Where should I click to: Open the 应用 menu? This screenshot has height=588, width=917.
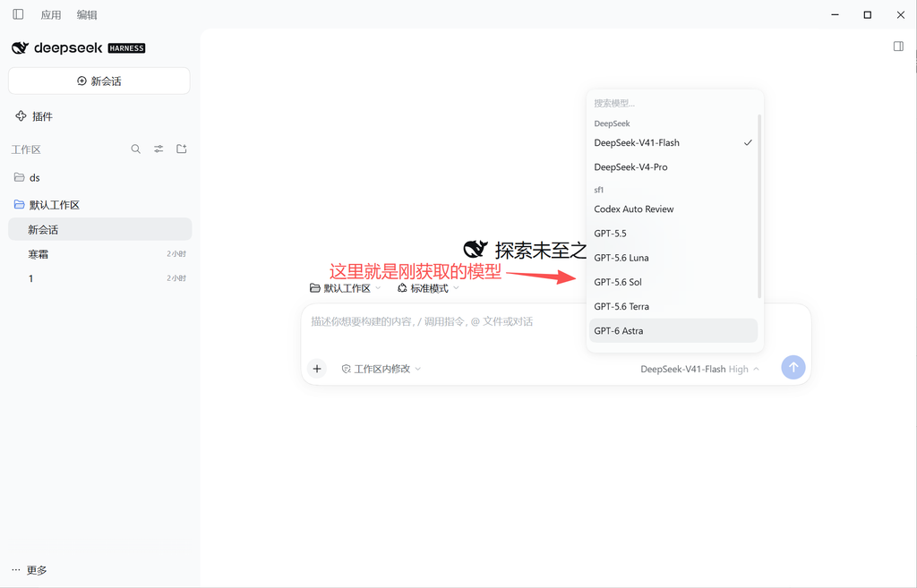pyautogui.click(x=51, y=14)
